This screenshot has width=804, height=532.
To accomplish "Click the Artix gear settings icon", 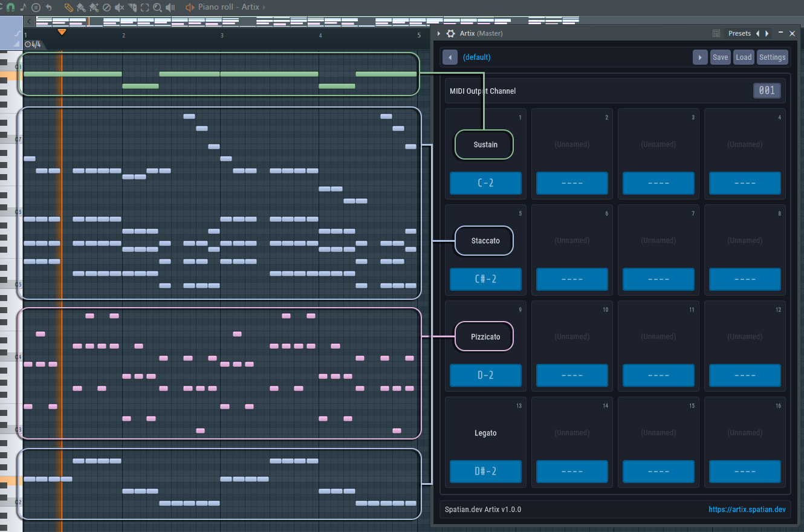I will [450, 33].
